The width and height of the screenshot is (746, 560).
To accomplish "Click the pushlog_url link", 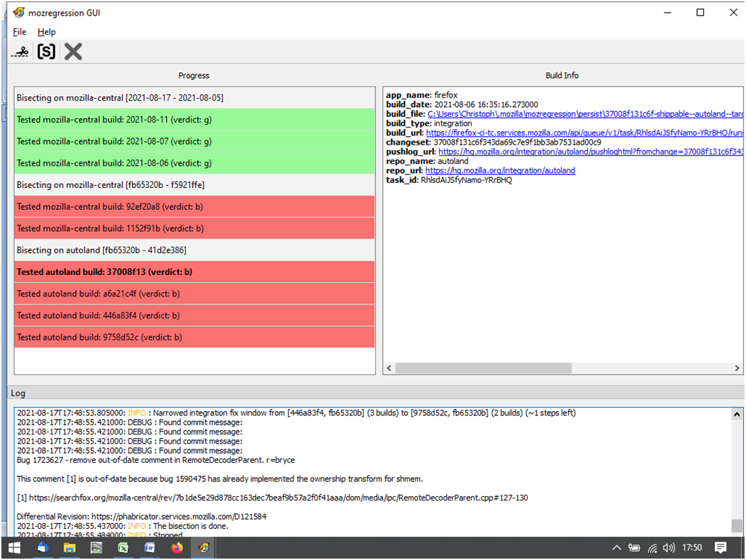I will (x=589, y=152).
